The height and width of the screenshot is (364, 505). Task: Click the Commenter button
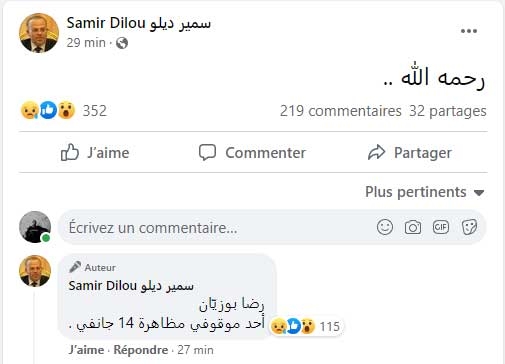coord(252,153)
